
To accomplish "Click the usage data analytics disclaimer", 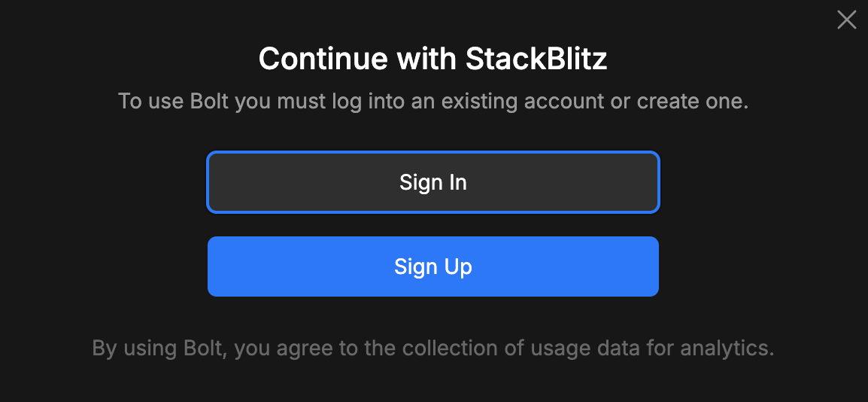I will [433, 349].
